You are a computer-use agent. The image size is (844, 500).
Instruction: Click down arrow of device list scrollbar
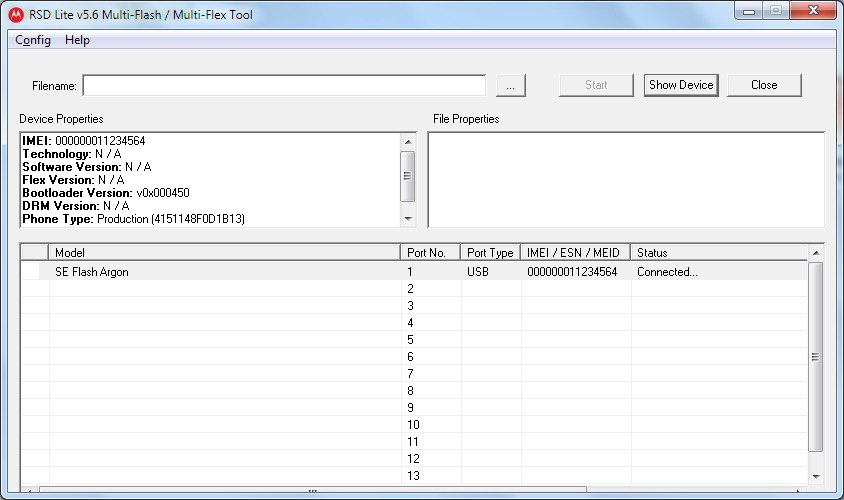click(816, 476)
